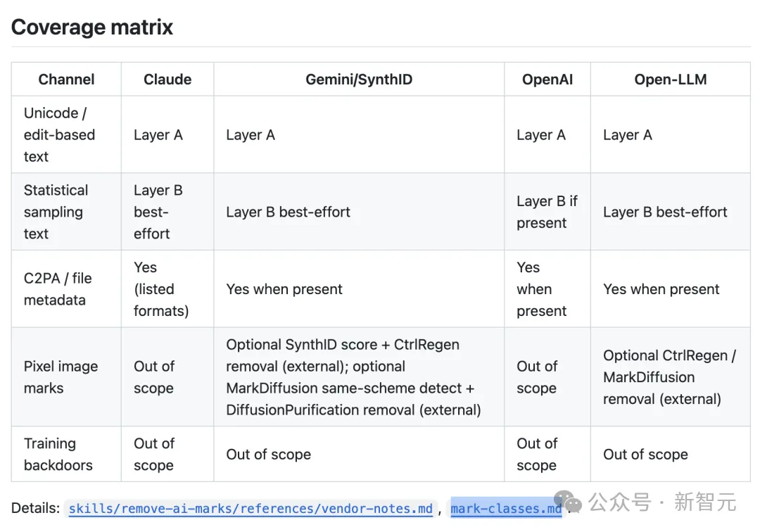Open the mark-classes.md link
The image size is (760, 532).
tap(506, 508)
